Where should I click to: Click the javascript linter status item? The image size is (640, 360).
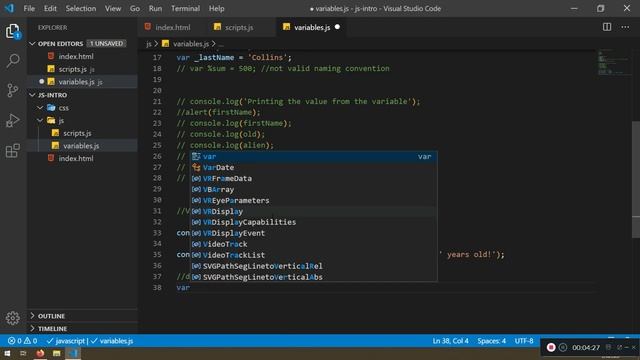click(x=66, y=341)
